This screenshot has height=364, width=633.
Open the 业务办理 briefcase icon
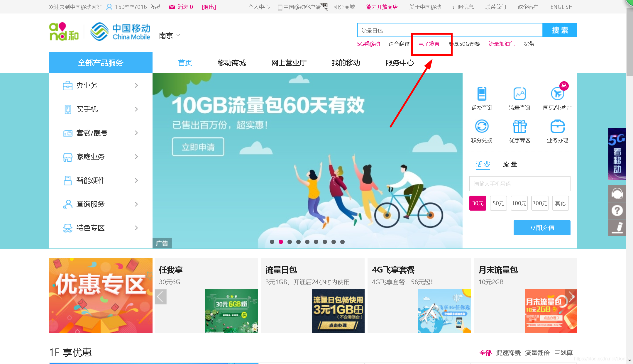tap(557, 126)
